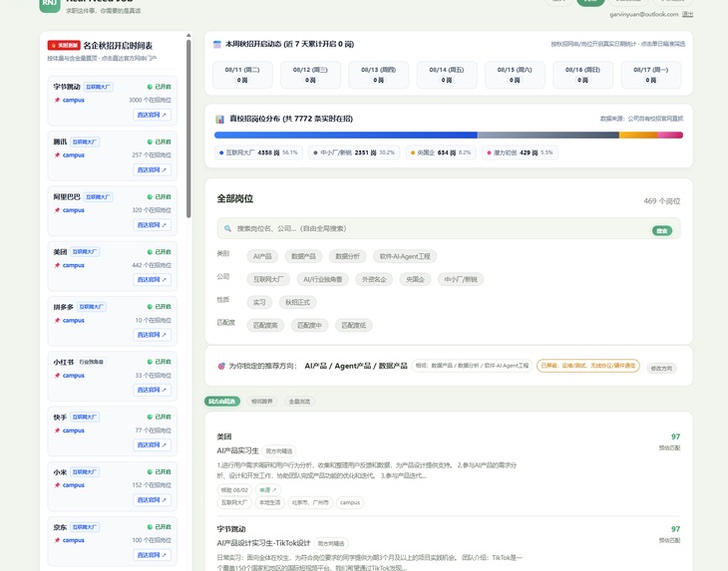Select the 08/14 (周五) date card
This screenshot has height=571, width=728.
pyautogui.click(x=447, y=75)
